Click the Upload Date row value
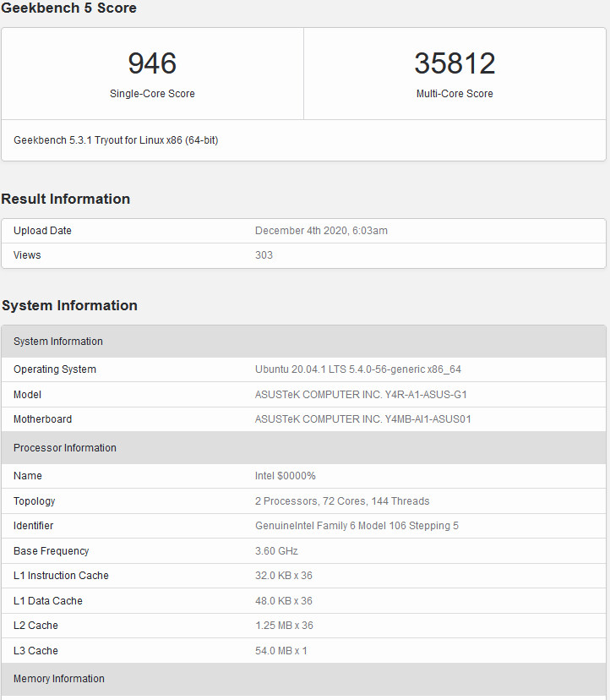The image size is (610, 700). 321,230
